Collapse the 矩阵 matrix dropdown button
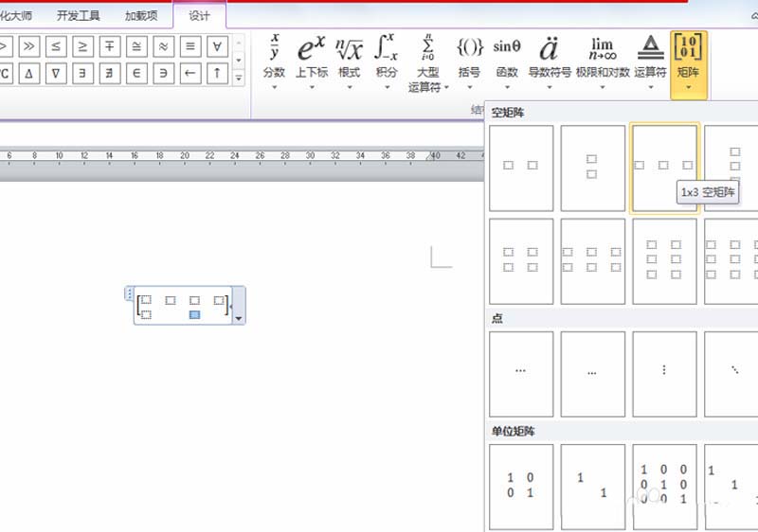This screenshot has height=532, width=758. [688, 63]
